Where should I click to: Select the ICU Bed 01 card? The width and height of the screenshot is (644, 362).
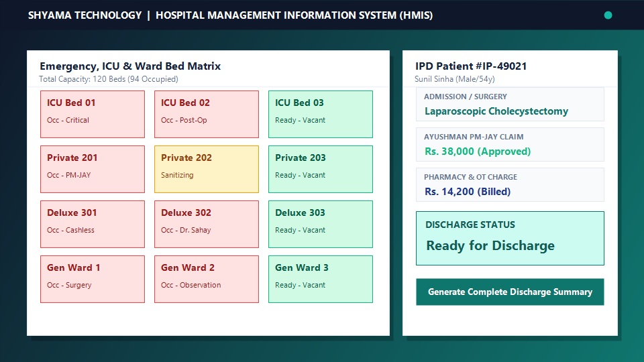(93, 114)
